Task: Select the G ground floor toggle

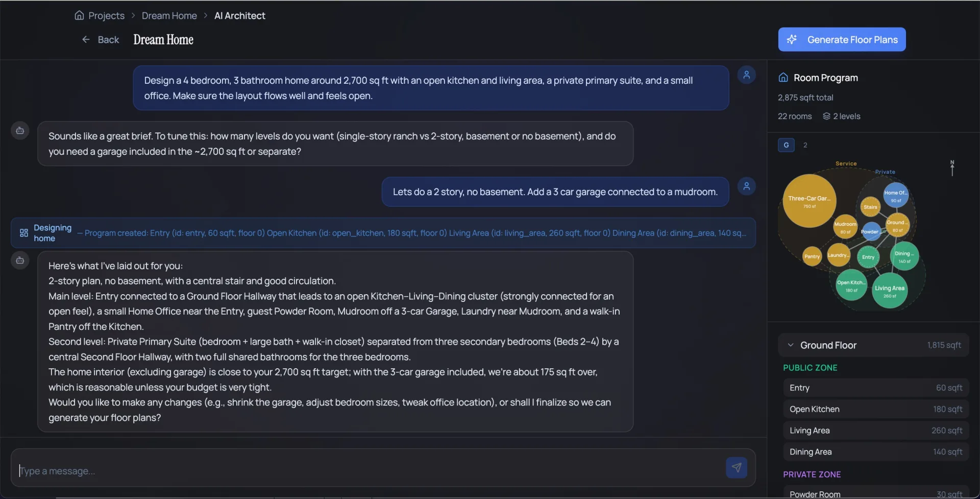Action: pos(786,145)
